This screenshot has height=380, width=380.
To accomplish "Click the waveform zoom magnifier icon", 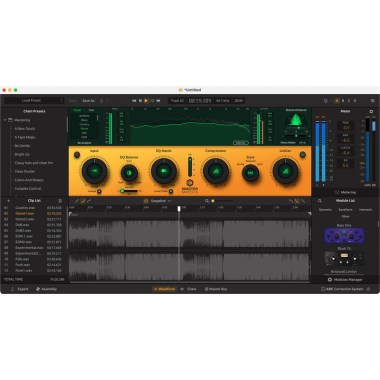I will point(207,201).
